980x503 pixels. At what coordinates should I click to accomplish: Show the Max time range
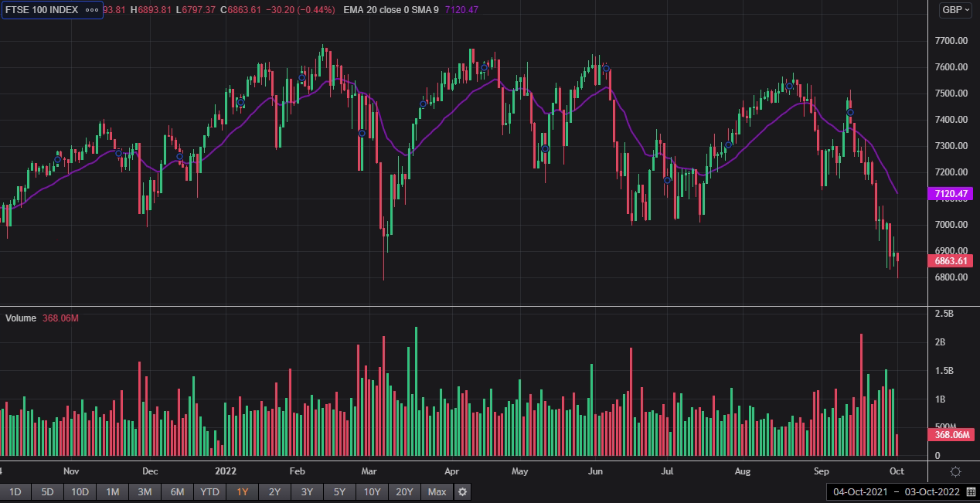pos(437,492)
